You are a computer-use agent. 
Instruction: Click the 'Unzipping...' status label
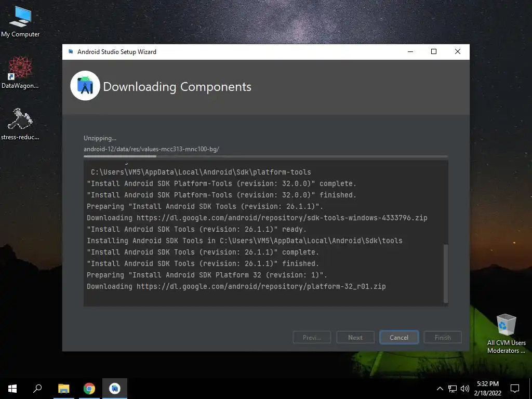click(100, 138)
